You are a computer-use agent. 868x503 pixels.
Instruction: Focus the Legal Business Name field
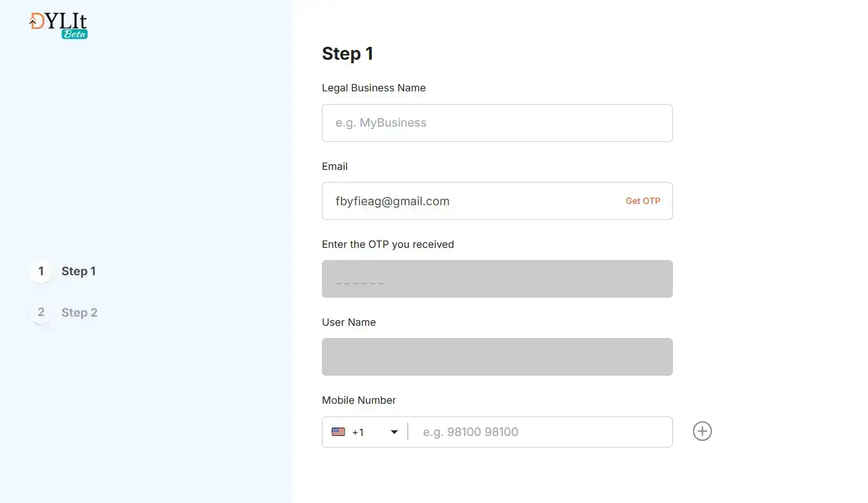point(497,123)
